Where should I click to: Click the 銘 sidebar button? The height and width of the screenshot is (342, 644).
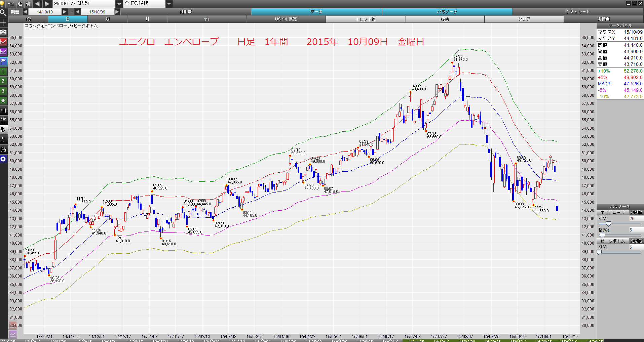coord(3,149)
